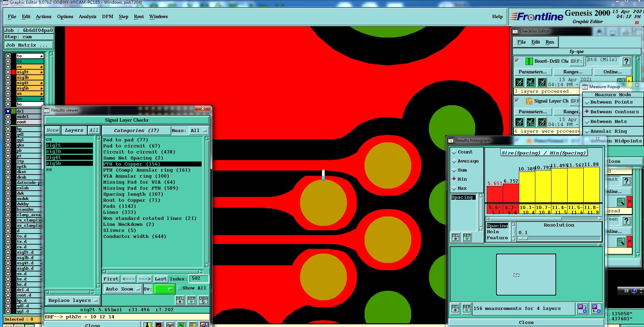Click REF icon below the Spacing list in histogram
644x327 pixels.
click(x=467, y=237)
